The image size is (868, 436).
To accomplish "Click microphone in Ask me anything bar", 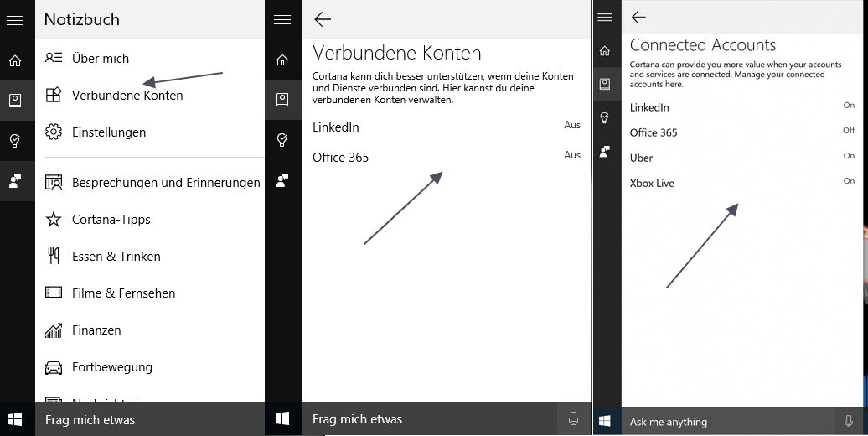I will [849, 422].
